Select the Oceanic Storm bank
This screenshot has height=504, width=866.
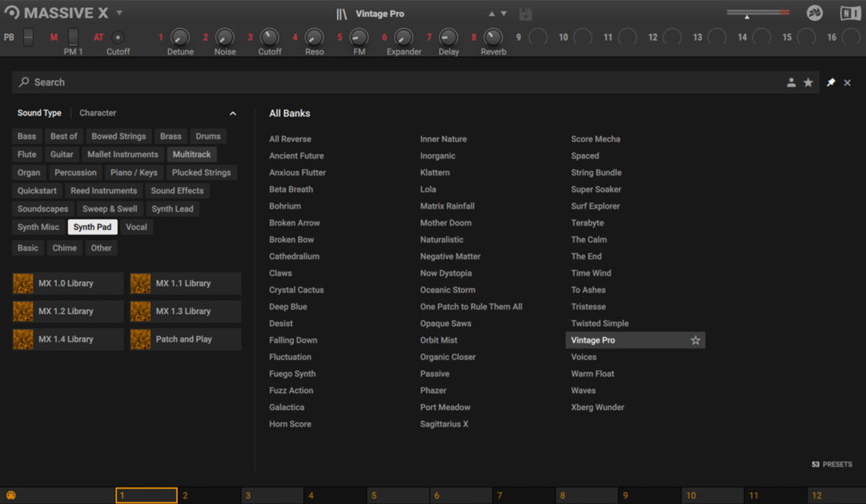[447, 289]
